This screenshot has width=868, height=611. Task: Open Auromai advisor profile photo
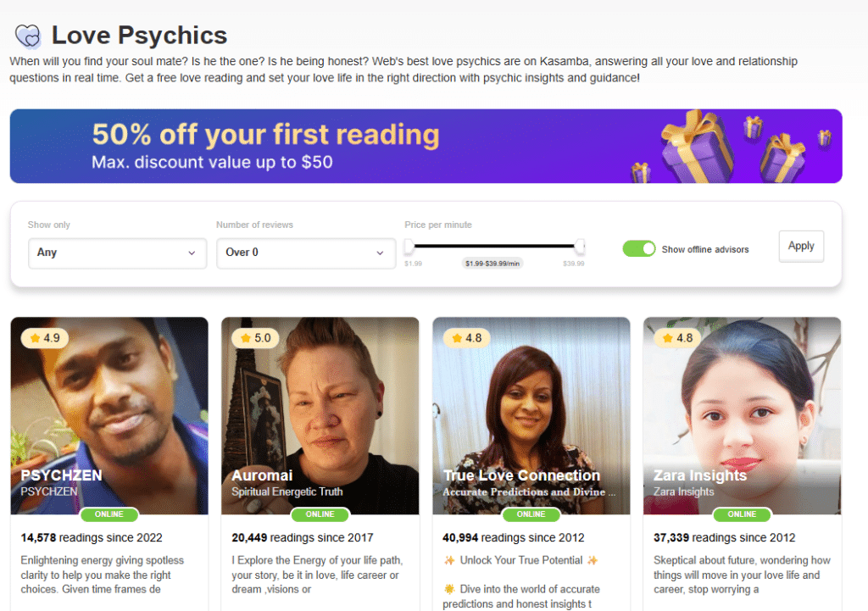point(320,415)
